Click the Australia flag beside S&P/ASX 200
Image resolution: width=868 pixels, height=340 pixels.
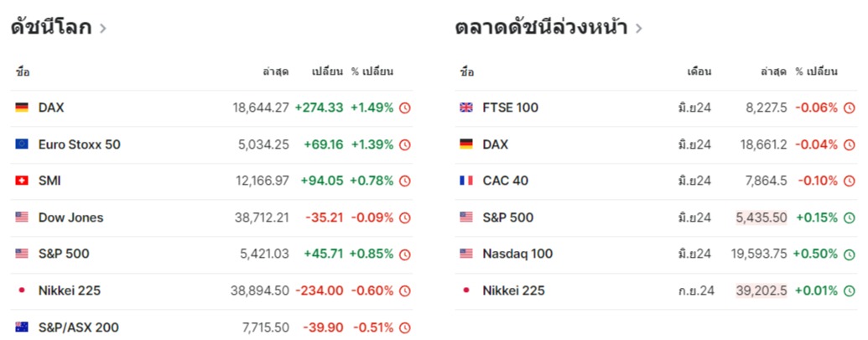point(22,327)
